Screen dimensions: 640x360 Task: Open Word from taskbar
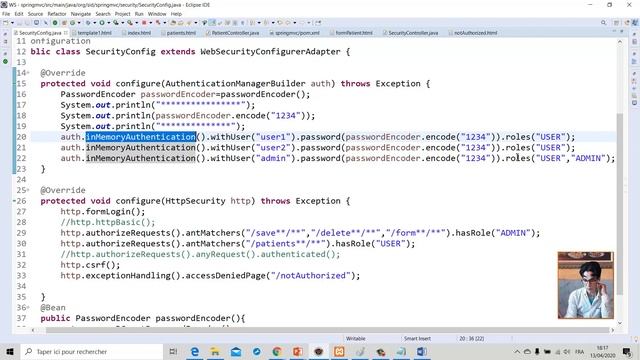click(422, 351)
